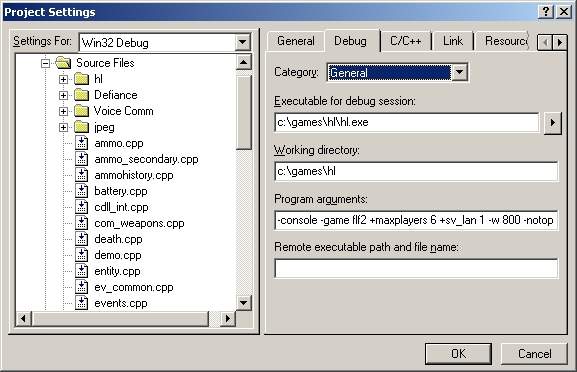Select ev_common.cpp file name
Screen dimensions: 577x372
134,287
